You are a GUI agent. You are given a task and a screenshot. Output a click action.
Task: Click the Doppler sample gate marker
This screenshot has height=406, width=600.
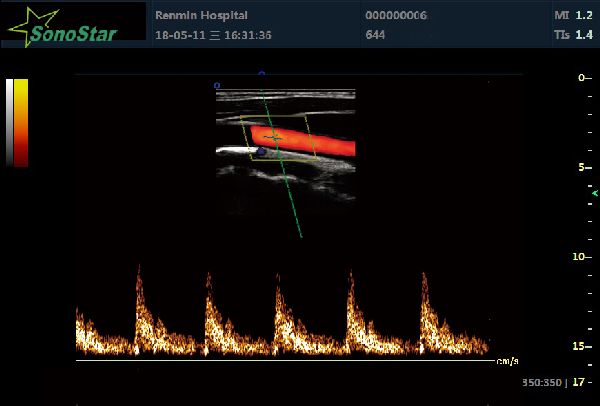(272, 137)
